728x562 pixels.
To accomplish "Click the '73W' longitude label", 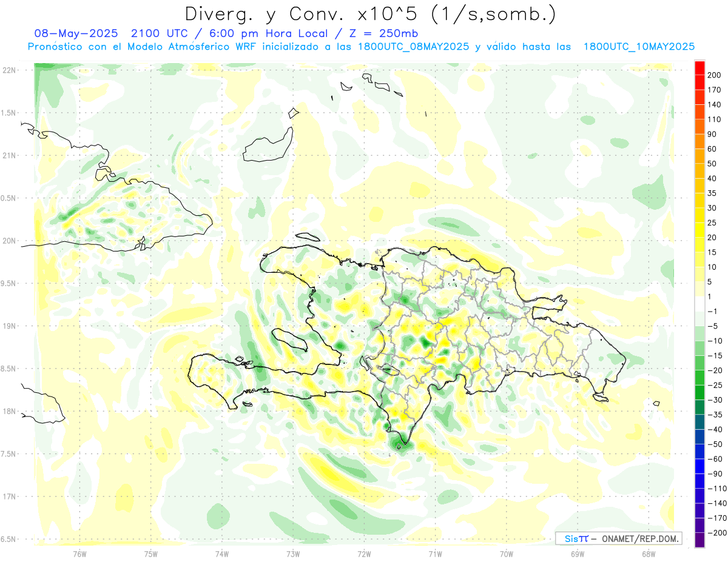I will pyautogui.click(x=293, y=554).
